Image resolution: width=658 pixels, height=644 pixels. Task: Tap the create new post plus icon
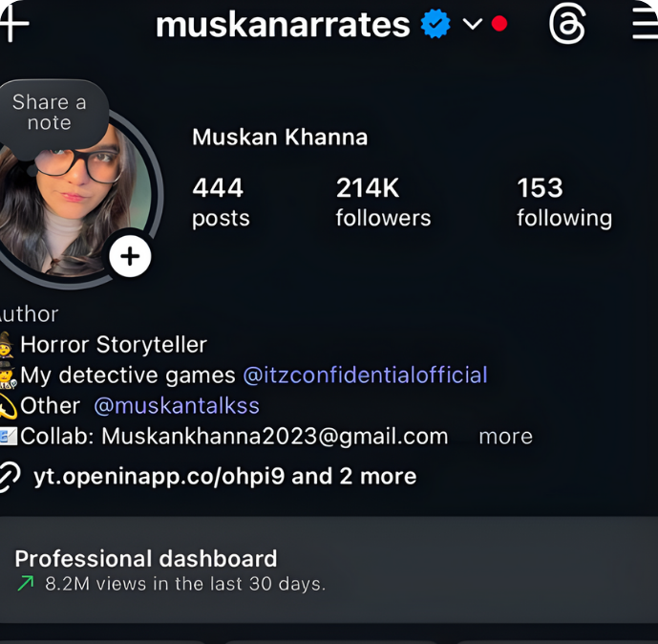(14, 24)
